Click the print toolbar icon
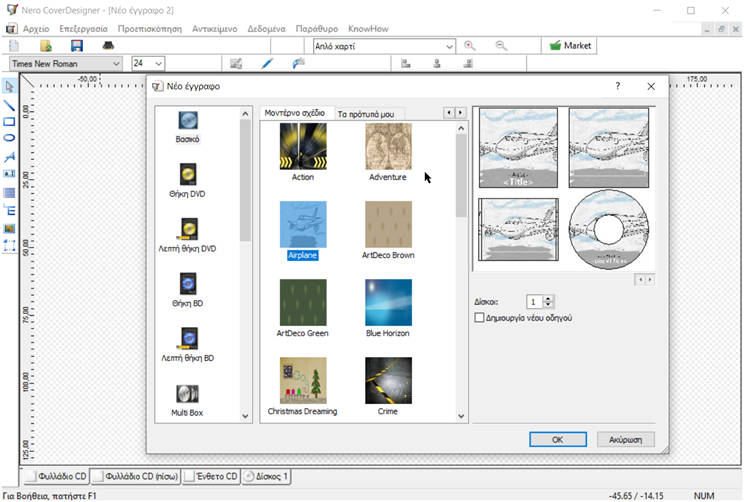This screenshot has width=744, height=502. [x=108, y=46]
